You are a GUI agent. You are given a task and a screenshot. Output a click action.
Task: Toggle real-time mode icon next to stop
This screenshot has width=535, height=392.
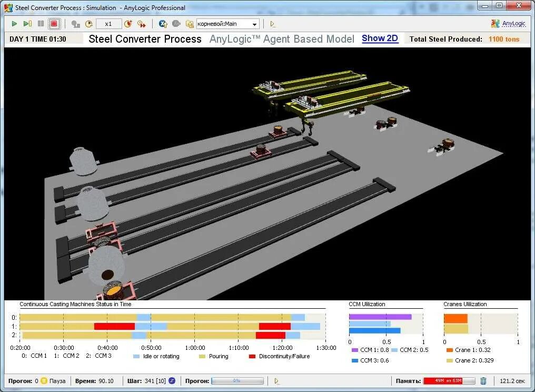pos(75,24)
